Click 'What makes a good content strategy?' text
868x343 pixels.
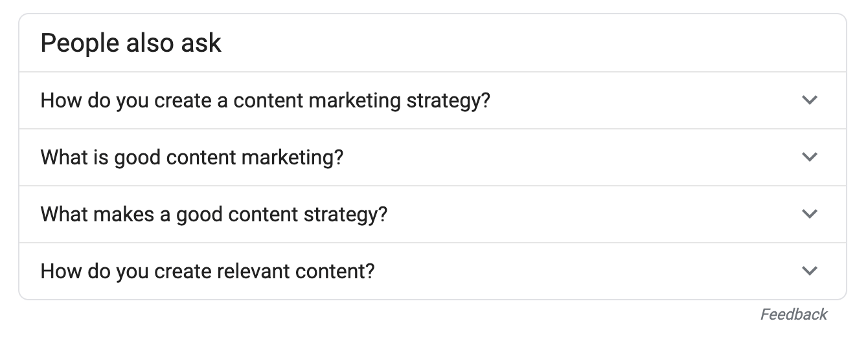click(x=214, y=214)
